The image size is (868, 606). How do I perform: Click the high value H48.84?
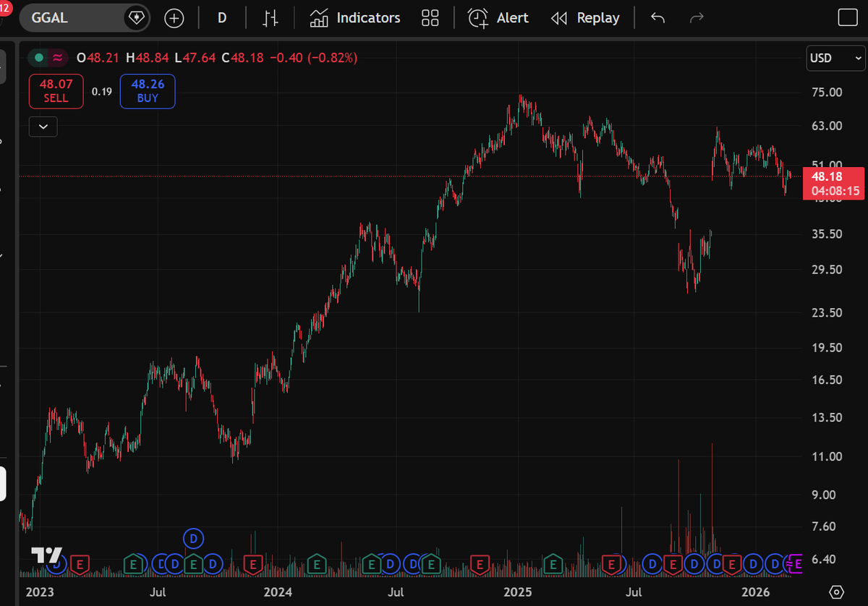point(148,58)
